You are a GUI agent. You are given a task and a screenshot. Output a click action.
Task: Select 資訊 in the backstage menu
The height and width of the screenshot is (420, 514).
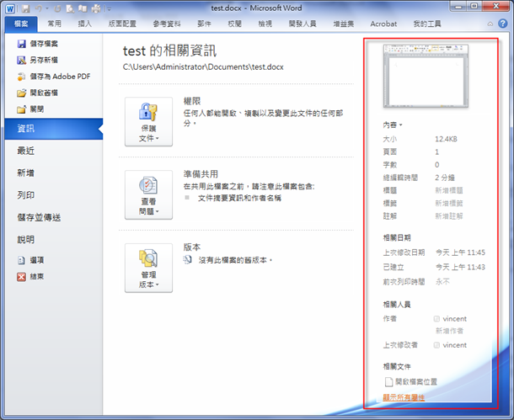point(54,129)
